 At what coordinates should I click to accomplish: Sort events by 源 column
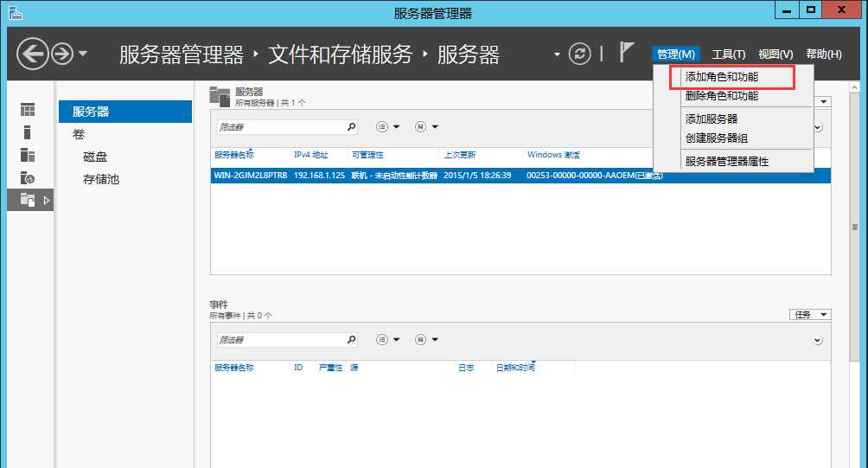(x=354, y=368)
